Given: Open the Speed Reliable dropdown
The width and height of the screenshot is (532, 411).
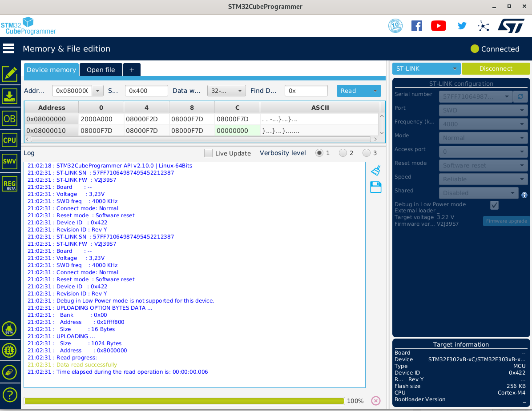Looking at the screenshot, I should click(483, 179).
